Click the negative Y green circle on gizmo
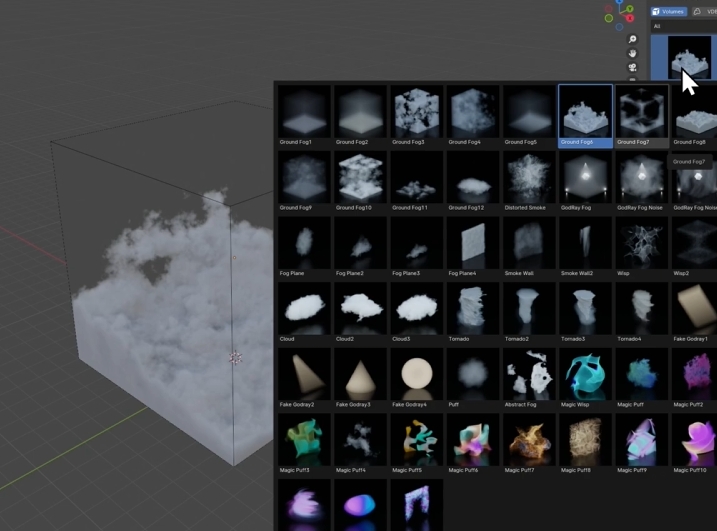 pyautogui.click(x=609, y=18)
